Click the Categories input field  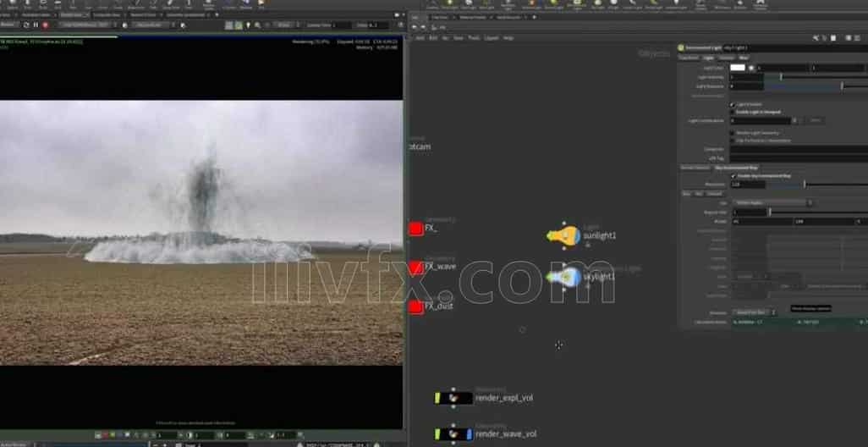tap(799, 149)
